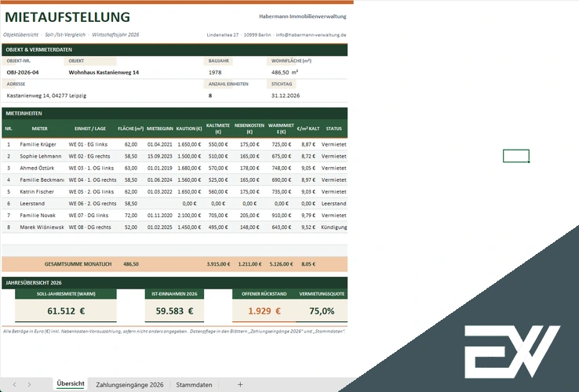
Task: Click the info@habermann-verwaltung.de email address
Action: pyautogui.click(x=311, y=35)
